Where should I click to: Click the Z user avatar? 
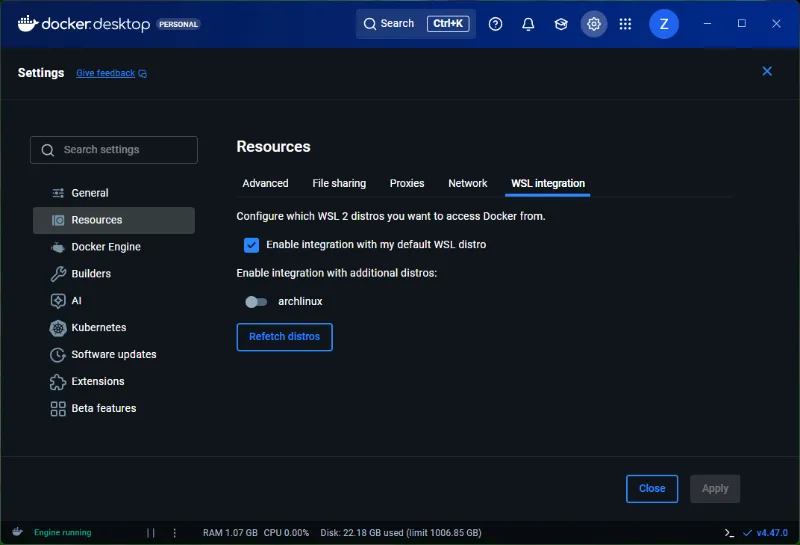[x=664, y=24]
